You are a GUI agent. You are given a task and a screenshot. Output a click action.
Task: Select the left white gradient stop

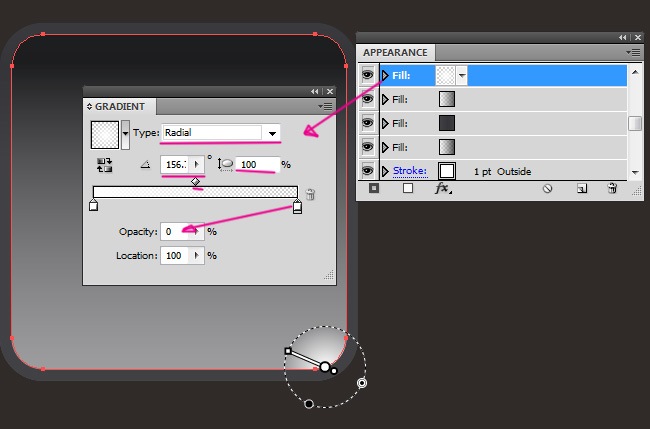tap(93, 207)
